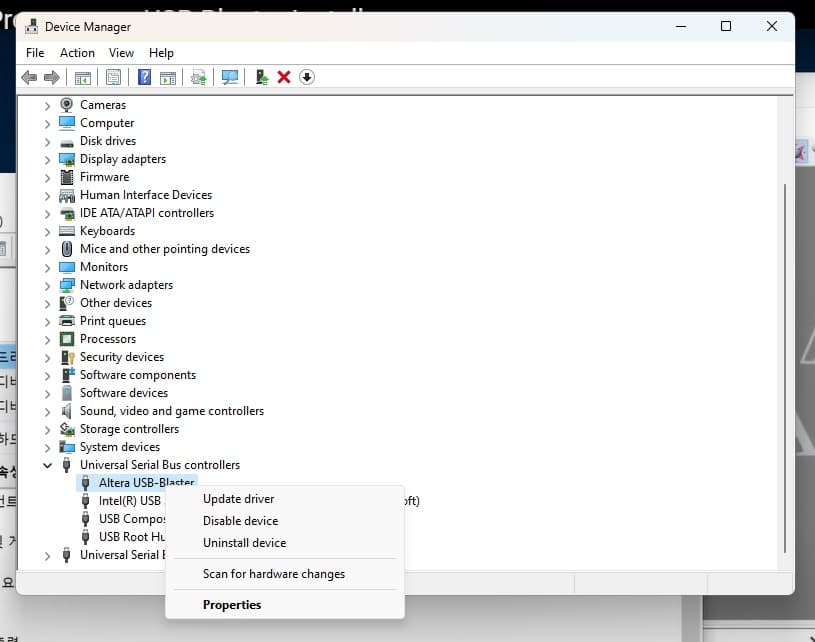The height and width of the screenshot is (642, 815).
Task: Select the Processors tree item
Action: [108, 339]
